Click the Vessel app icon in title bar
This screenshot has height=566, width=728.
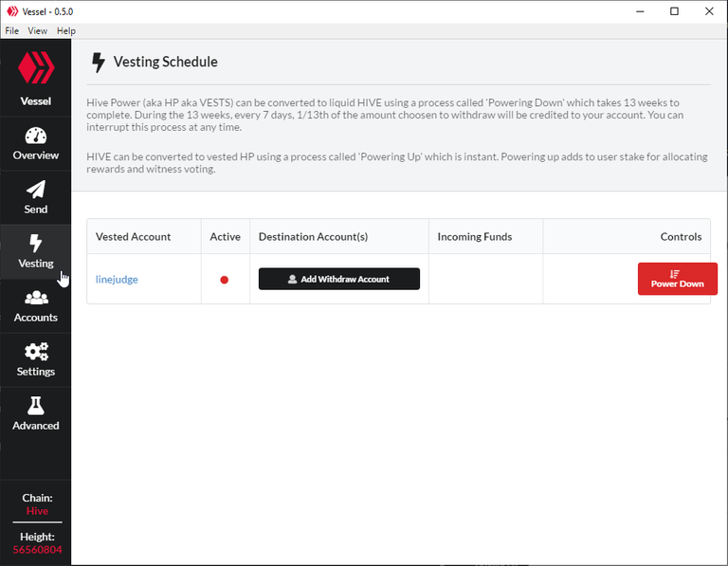click(12, 11)
